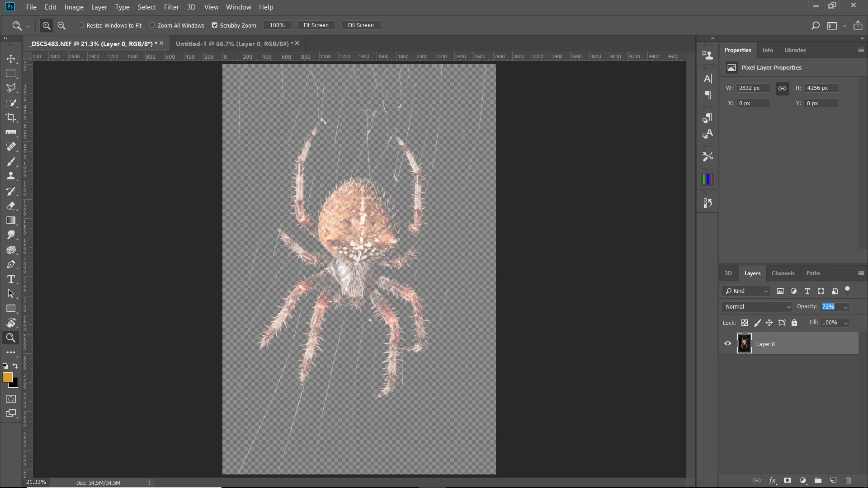Select the Gradient tool

(11, 221)
